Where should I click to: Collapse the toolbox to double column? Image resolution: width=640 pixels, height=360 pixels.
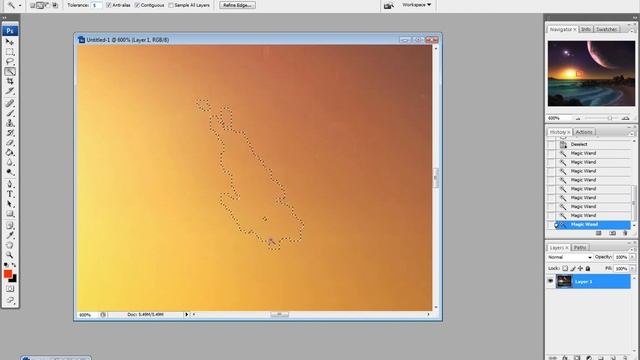click(x=4, y=18)
